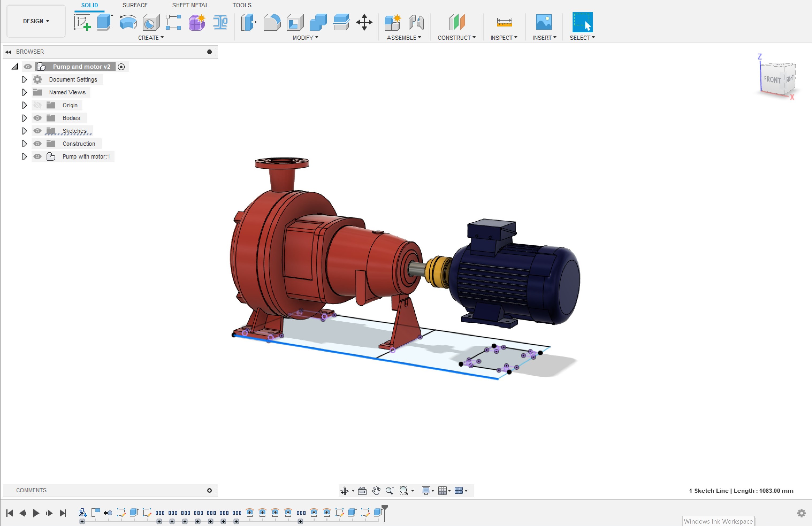Screen dimensions: 812x526
Task: Hide the Bodies folder using eye icon
Action: tap(37, 118)
